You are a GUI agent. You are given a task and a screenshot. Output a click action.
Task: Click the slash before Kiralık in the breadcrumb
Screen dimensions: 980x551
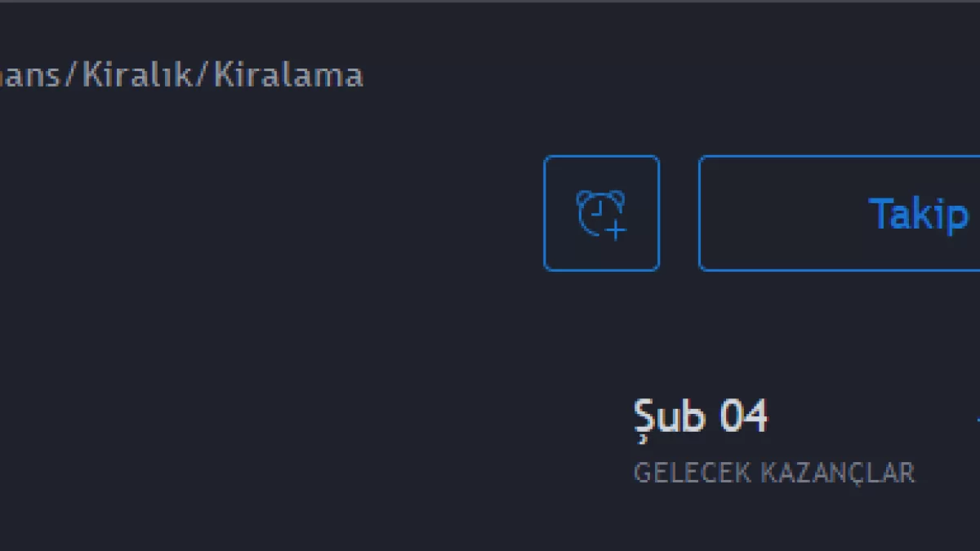(x=70, y=76)
